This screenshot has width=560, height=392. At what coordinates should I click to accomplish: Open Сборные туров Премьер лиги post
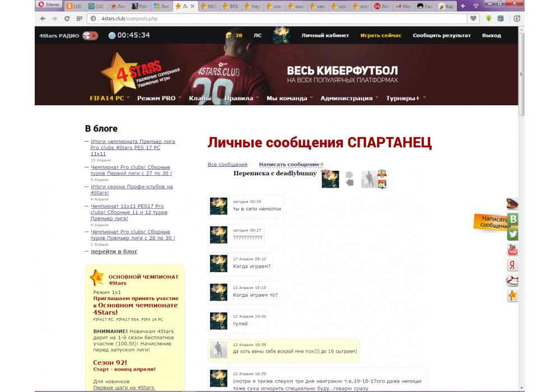pyautogui.click(x=133, y=235)
